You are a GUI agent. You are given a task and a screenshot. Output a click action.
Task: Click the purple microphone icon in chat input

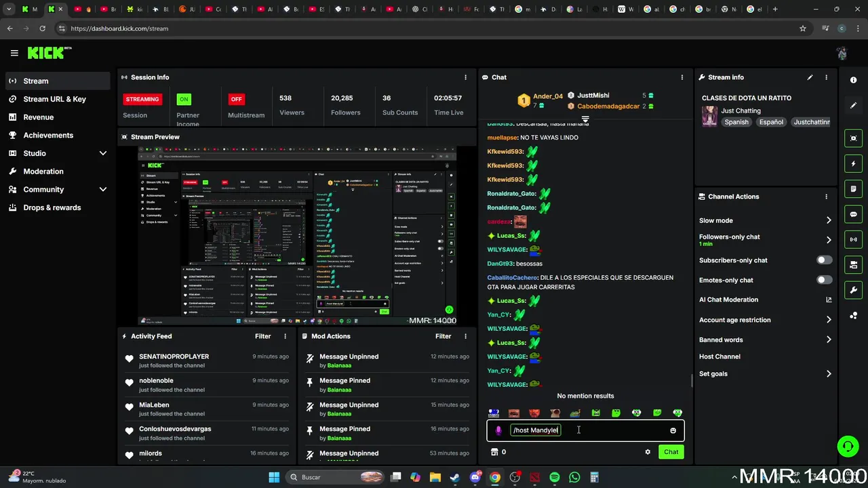498,430
